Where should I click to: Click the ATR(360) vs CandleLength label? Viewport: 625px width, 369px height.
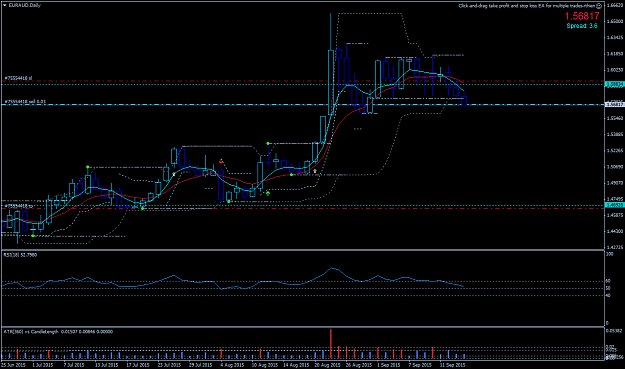click(58, 332)
